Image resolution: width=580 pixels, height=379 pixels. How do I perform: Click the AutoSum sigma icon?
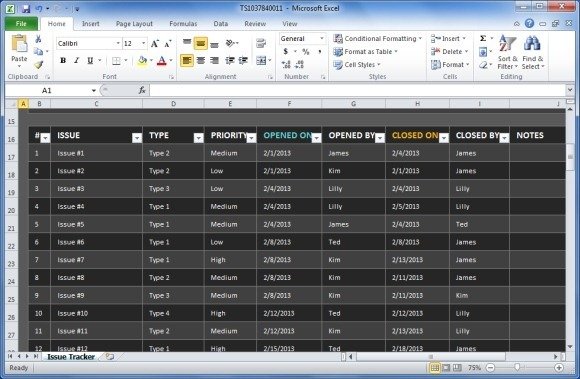pos(483,38)
